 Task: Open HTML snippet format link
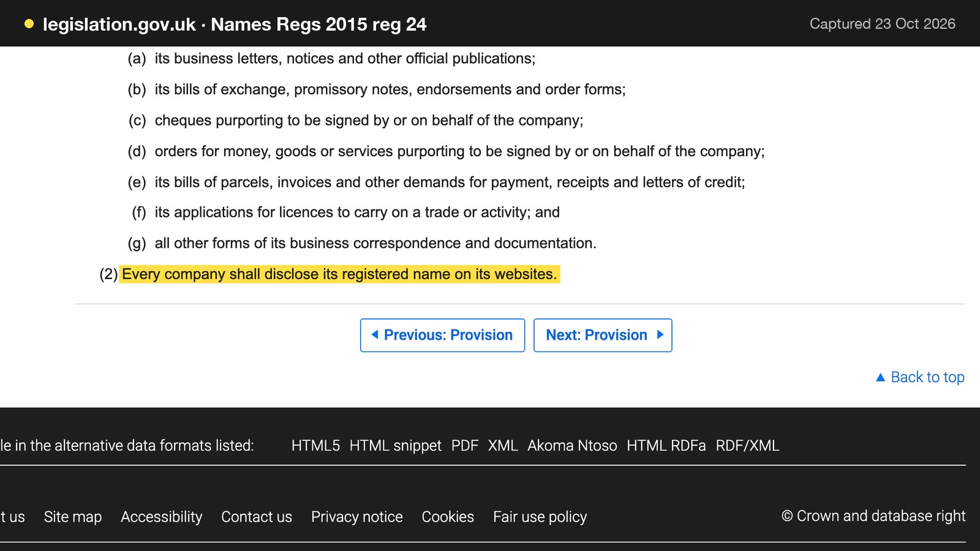coord(395,446)
